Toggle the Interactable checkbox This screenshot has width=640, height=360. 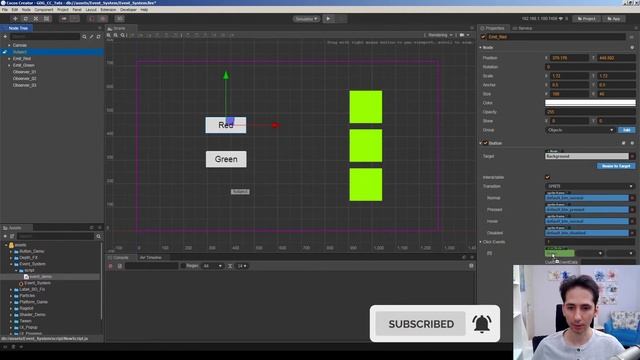[x=547, y=177]
